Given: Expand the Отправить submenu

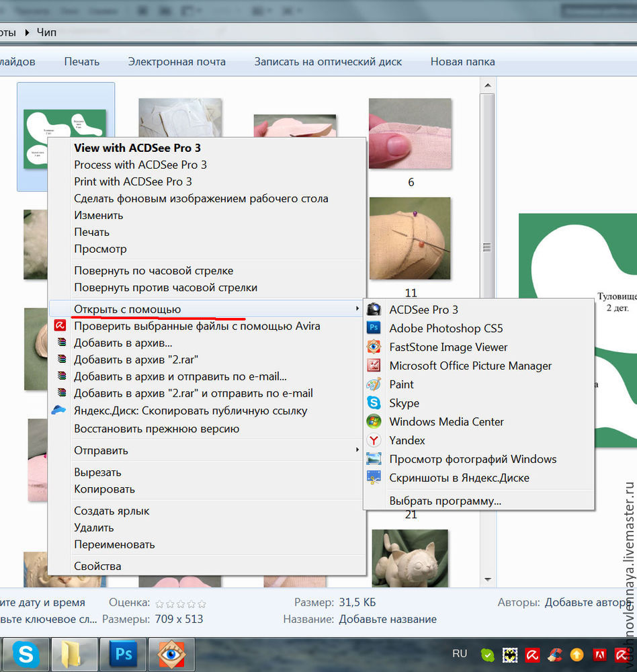Looking at the screenshot, I should (x=206, y=450).
